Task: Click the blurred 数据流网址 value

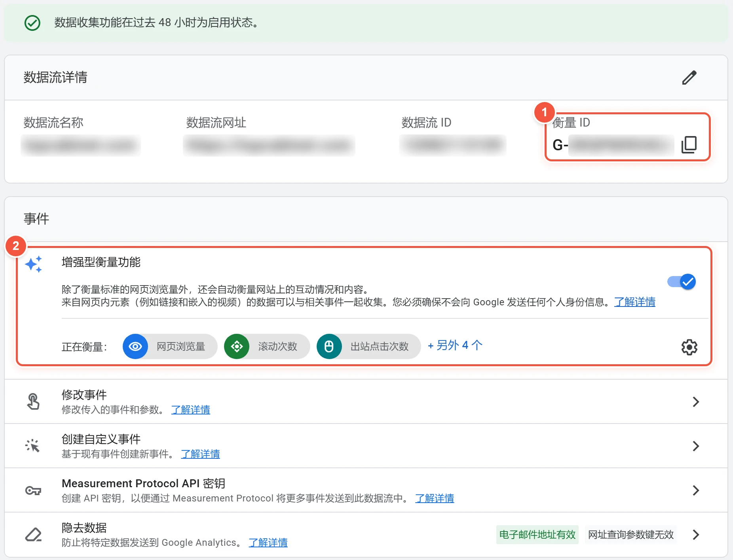Action: pyautogui.click(x=269, y=145)
